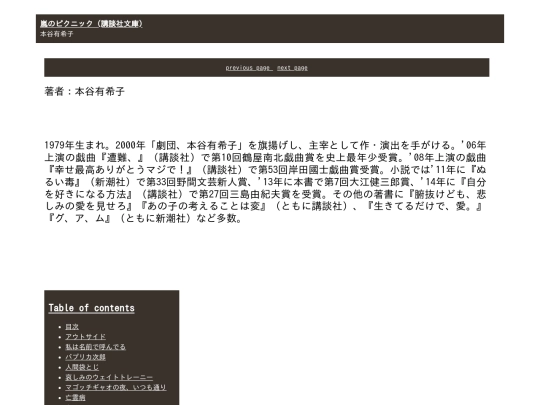Open the 私は名前で呼んでる chapter link
This screenshot has height=405, width=540.
[x=95, y=347]
